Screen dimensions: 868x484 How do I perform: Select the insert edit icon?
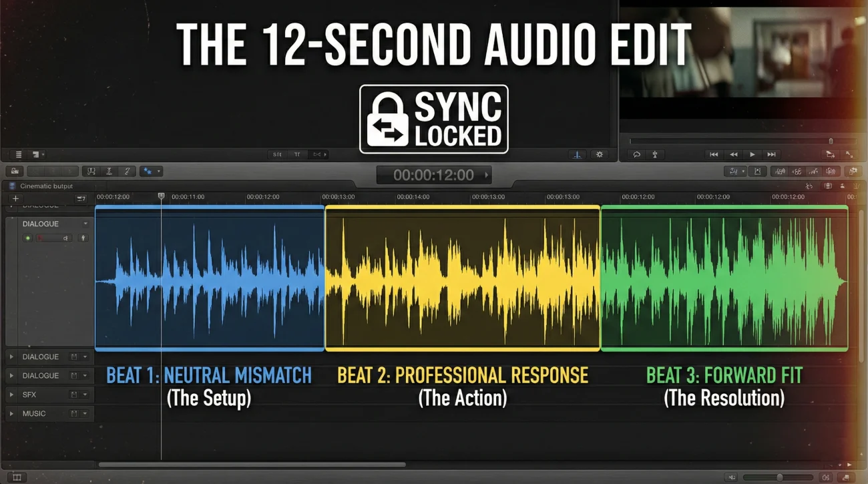[109, 172]
